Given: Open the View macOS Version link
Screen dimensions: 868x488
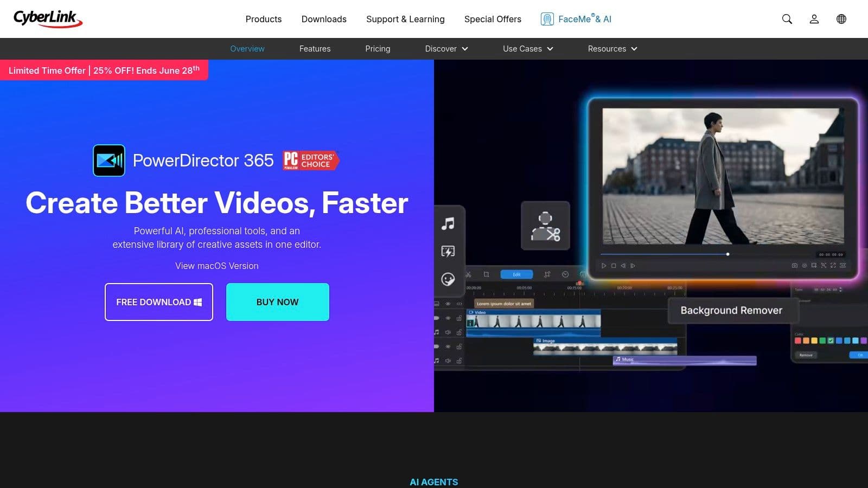Looking at the screenshot, I should coord(217,266).
